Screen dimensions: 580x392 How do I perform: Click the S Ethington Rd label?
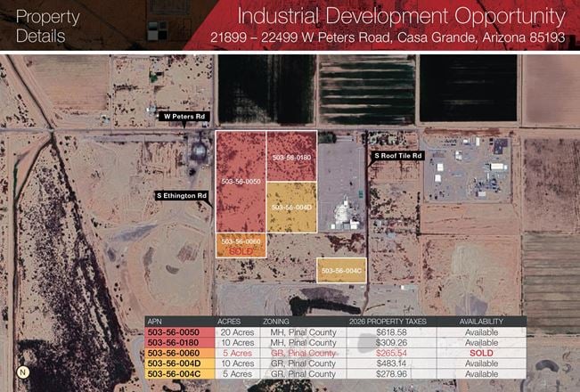pyautogui.click(x=182, y=196)
